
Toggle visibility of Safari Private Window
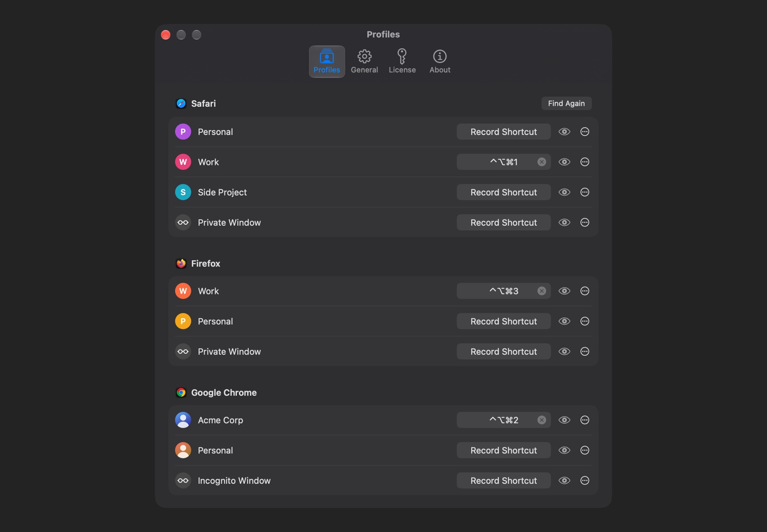tap(564, 222)
